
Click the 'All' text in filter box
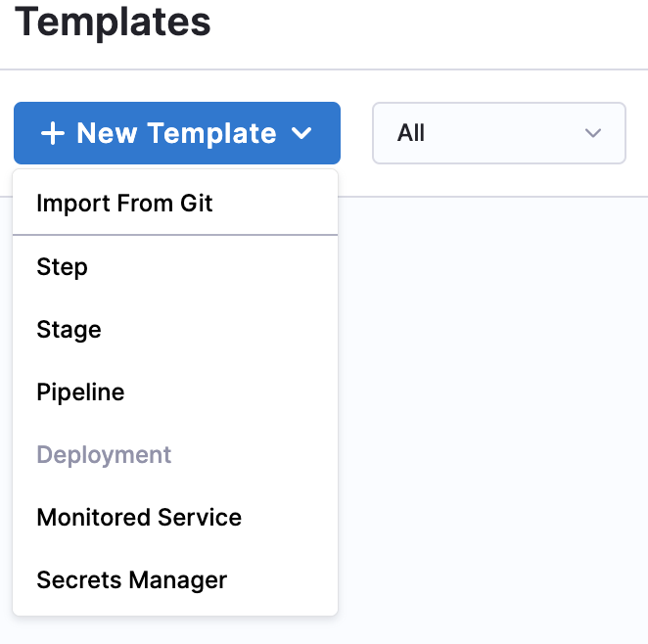[411, 133]
